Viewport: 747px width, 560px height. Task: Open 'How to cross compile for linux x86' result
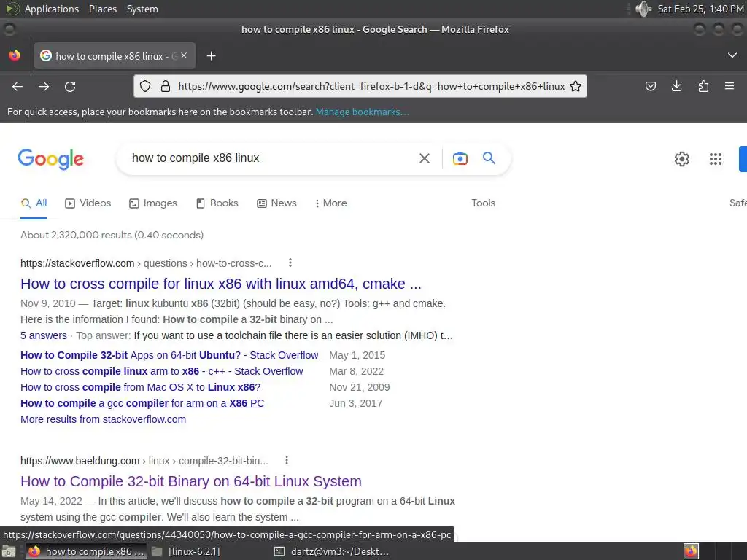coord(220,284)
